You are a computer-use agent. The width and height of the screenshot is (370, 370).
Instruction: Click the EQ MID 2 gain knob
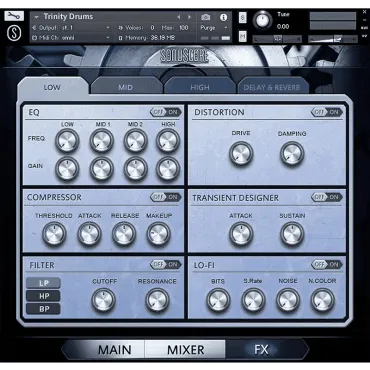tap(136, 169)
